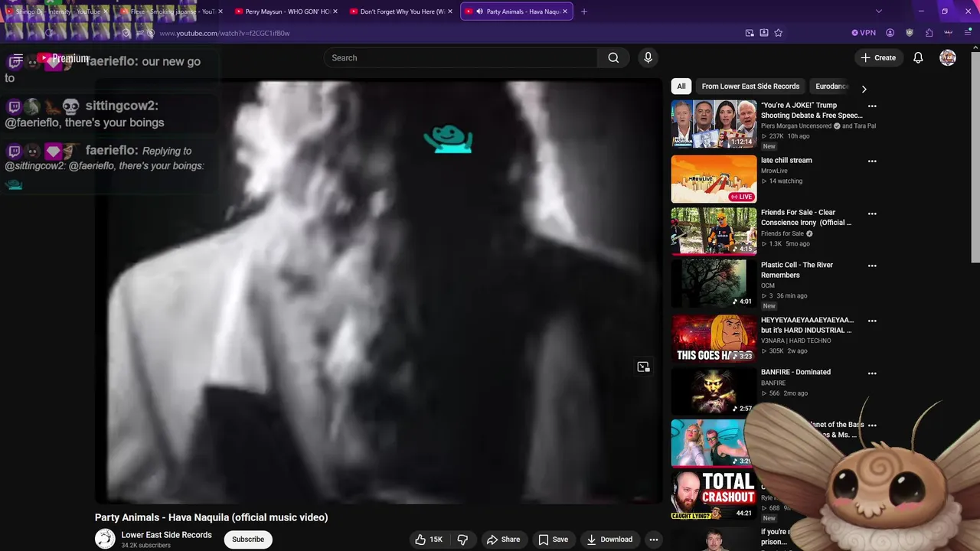Show more filter chips with right arrow
This screenshot has height=551, width=980.
click(x=864, y=89)
